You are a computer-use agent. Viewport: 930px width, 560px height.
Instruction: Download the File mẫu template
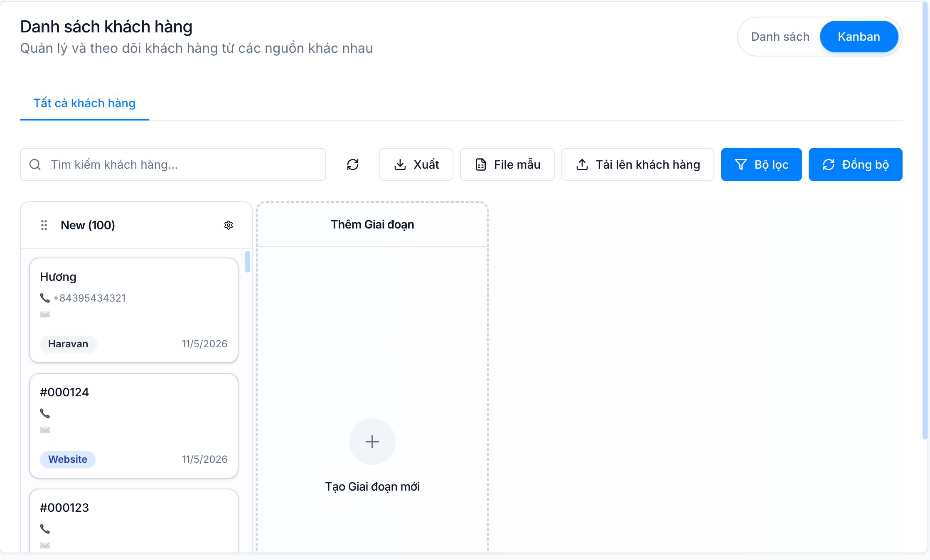[x=507, y=165]
